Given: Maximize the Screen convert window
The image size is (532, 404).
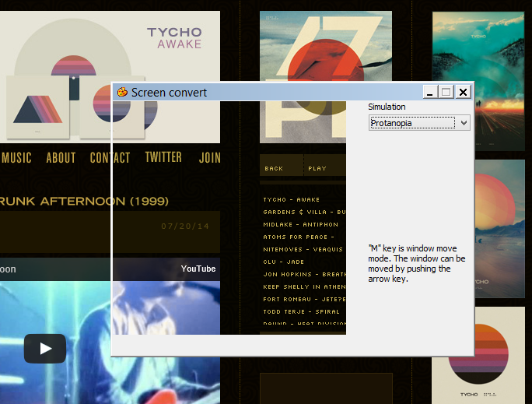Looking at the screenshot, I should click(x=446, y=92).
